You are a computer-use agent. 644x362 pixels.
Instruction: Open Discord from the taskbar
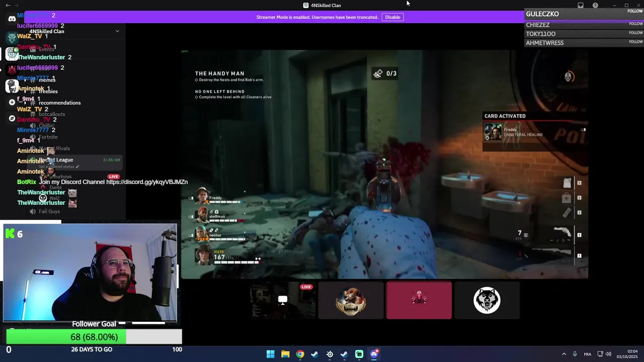click(x=374, y=354)
